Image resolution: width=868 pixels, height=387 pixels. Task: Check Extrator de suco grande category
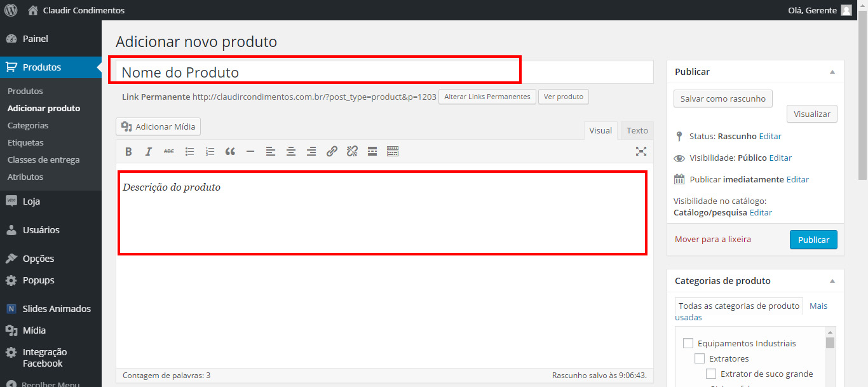[711, 374]
